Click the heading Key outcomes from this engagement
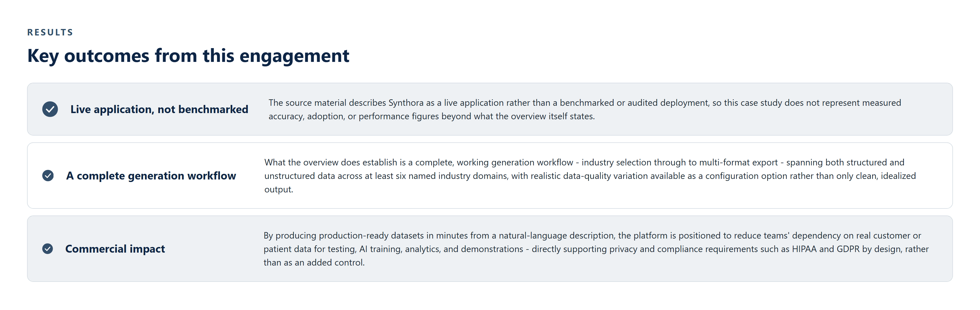 (x=188, y=56)
